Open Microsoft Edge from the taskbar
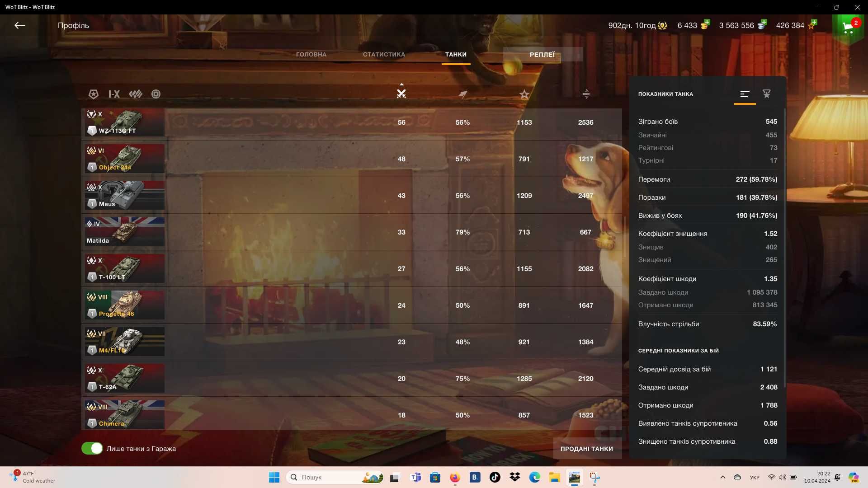 [x=535, y=477]
